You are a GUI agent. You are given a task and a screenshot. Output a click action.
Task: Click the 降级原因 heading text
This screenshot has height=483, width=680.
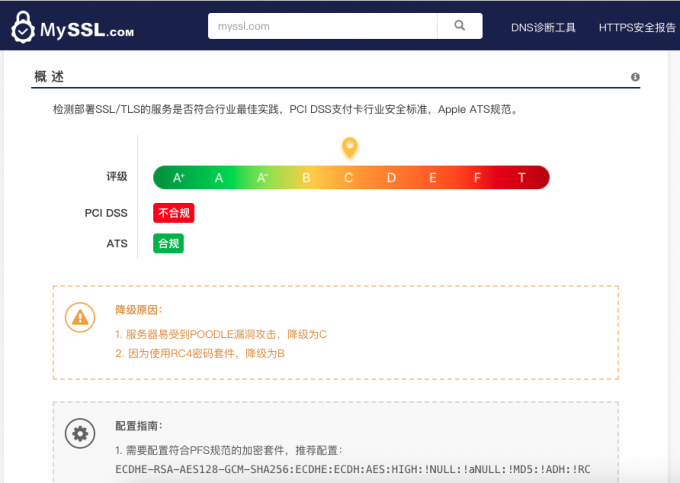tap(139, 310)
